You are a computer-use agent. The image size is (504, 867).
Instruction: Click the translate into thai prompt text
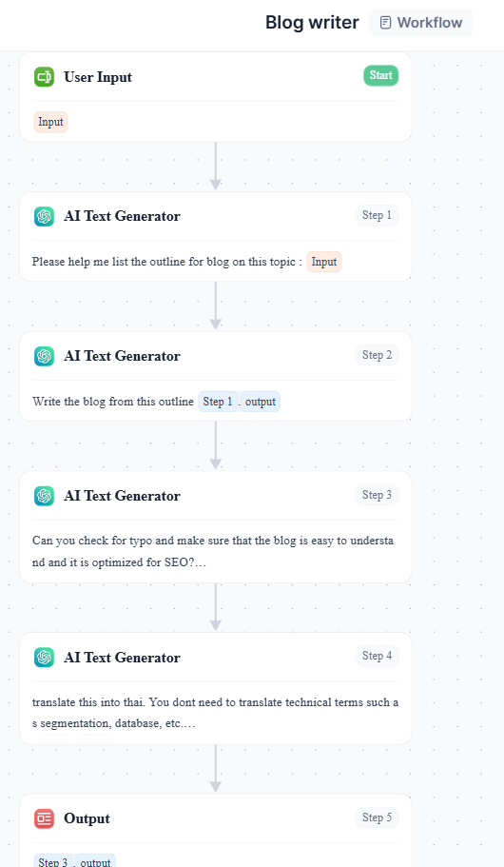[x=215, y=713]
